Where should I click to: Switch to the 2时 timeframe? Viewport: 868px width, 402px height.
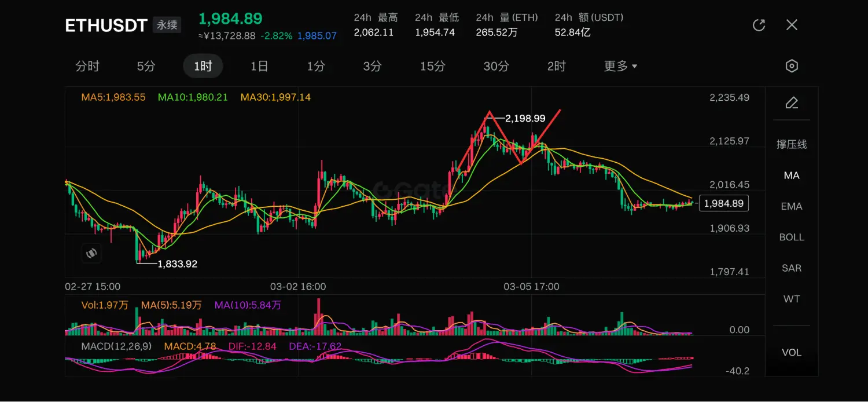coord(556,66)
